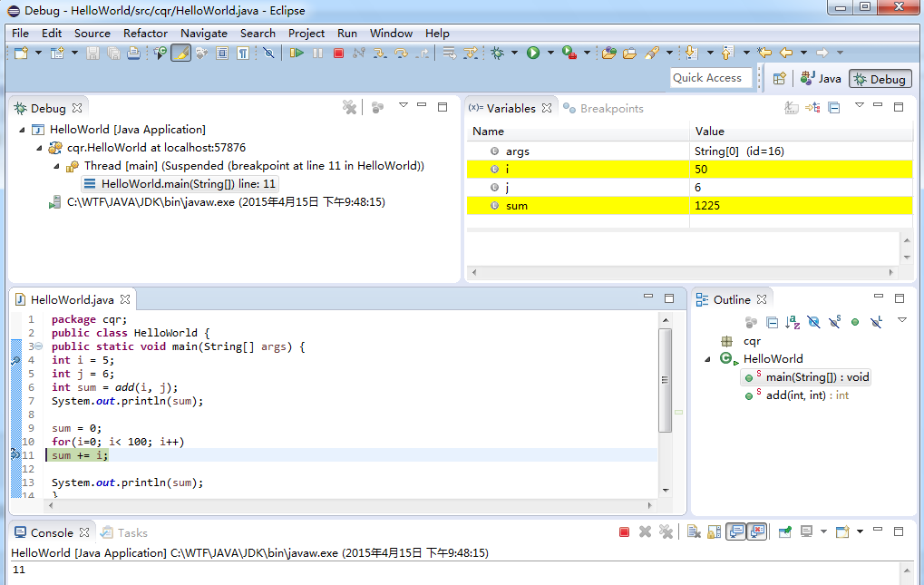Screen dimensions: 924x585
Task: Toggle Show Console on standard output change
Action: point(736,532)
